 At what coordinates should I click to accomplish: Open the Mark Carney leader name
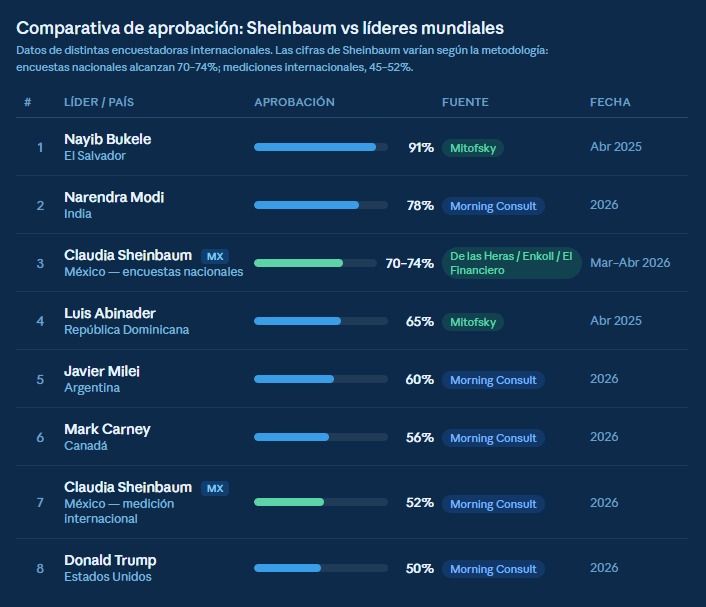pos(107,429)
